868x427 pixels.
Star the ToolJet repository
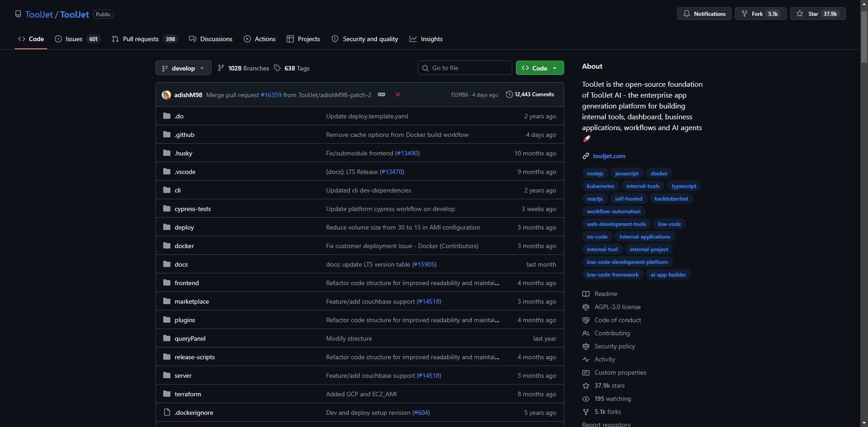click(x=817, y=14)
